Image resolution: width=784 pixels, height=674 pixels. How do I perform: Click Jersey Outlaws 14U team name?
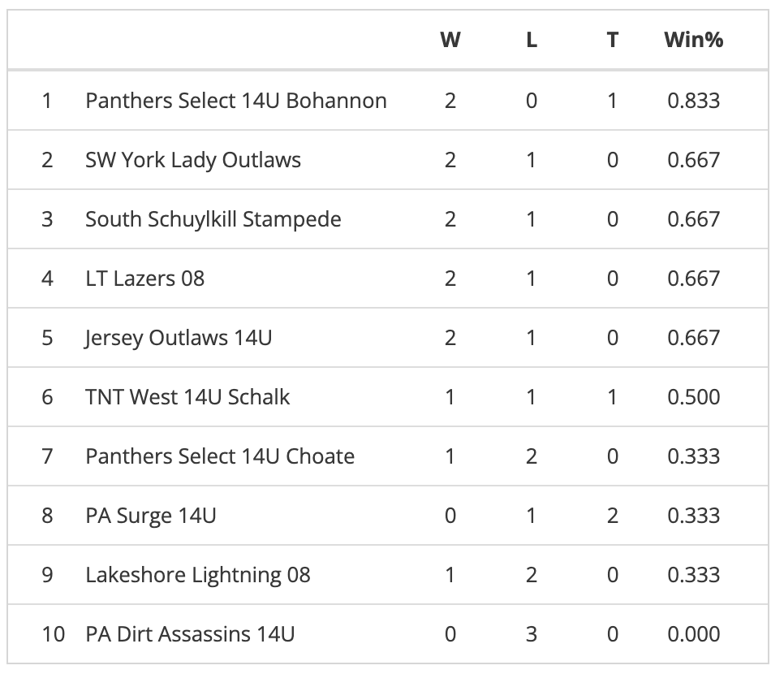pyautogui.click(x=179, y=338)
